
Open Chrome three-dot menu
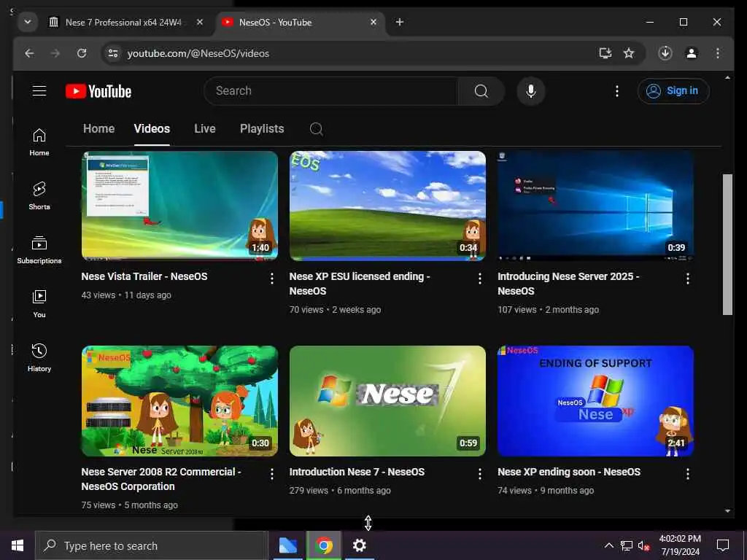718,53
